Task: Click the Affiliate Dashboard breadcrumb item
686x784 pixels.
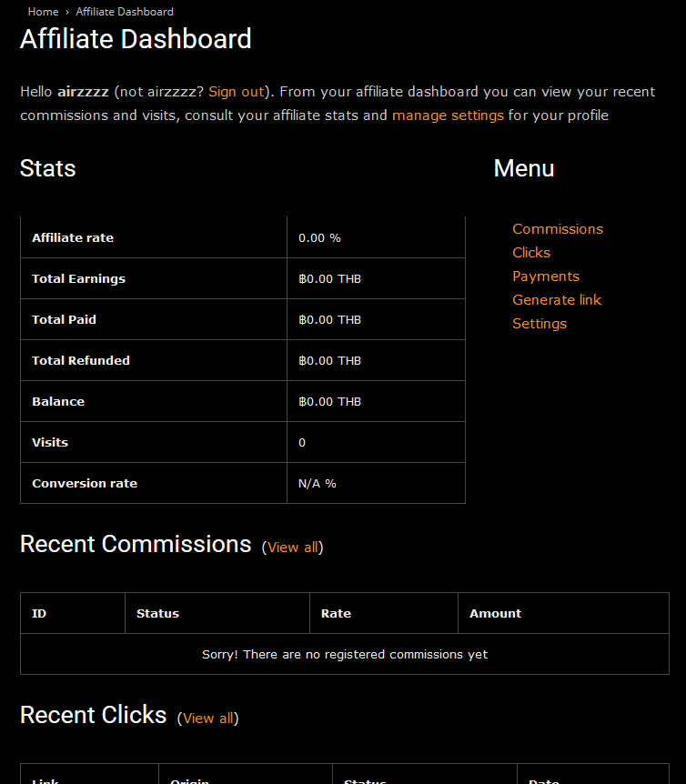Action: 125,12
